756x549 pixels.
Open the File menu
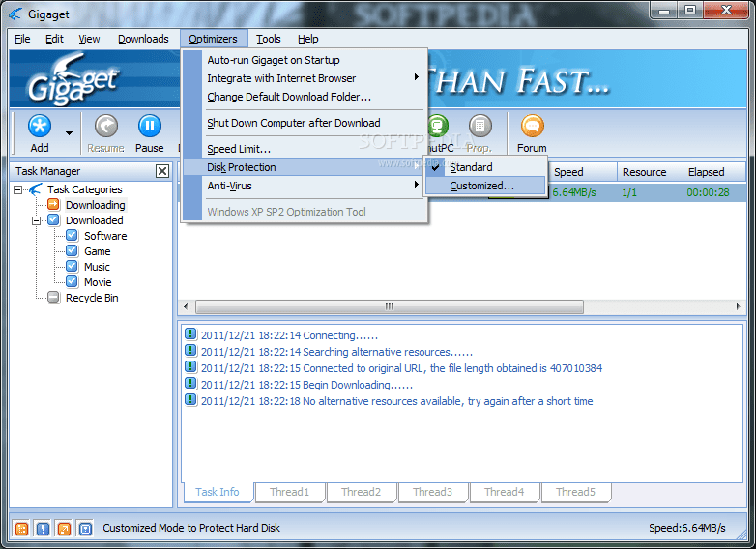(x=22, y=39)
